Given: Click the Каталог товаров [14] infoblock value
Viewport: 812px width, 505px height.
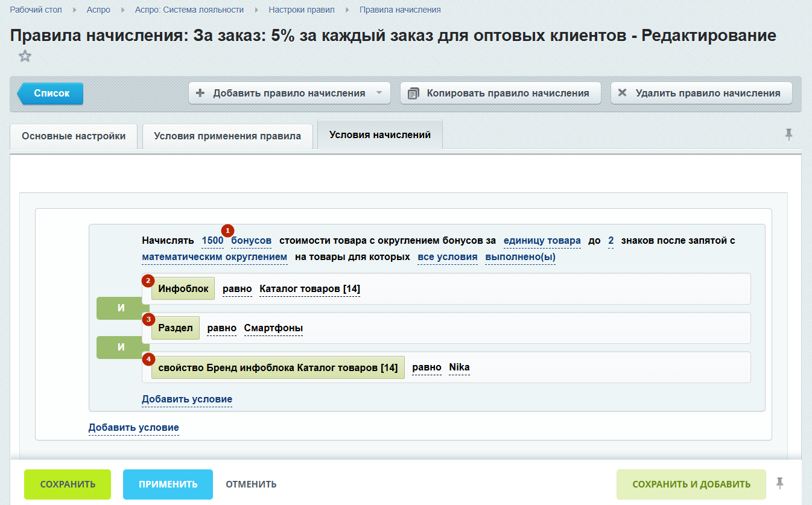Looking at the screenshot, I should coord(309,289).
